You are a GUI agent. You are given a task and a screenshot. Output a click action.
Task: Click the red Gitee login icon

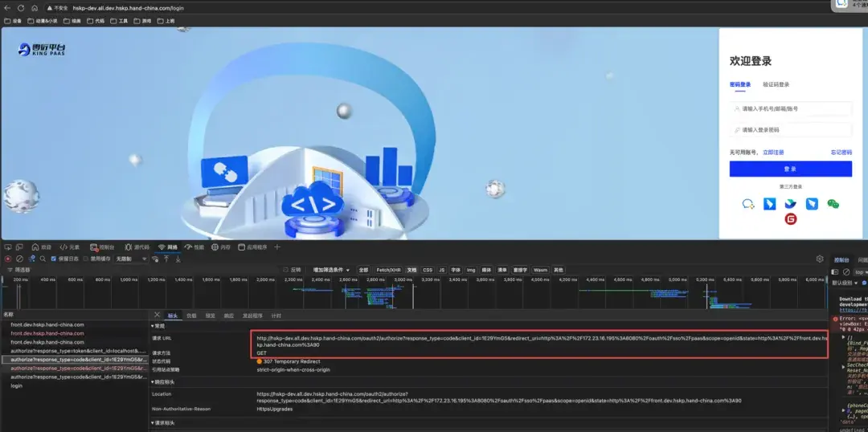791,219
